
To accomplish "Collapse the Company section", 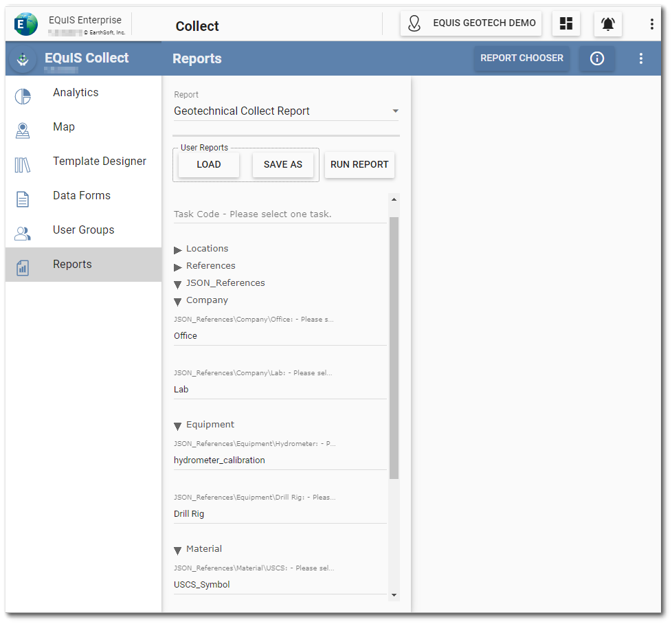I will click(x=177, y=300).
